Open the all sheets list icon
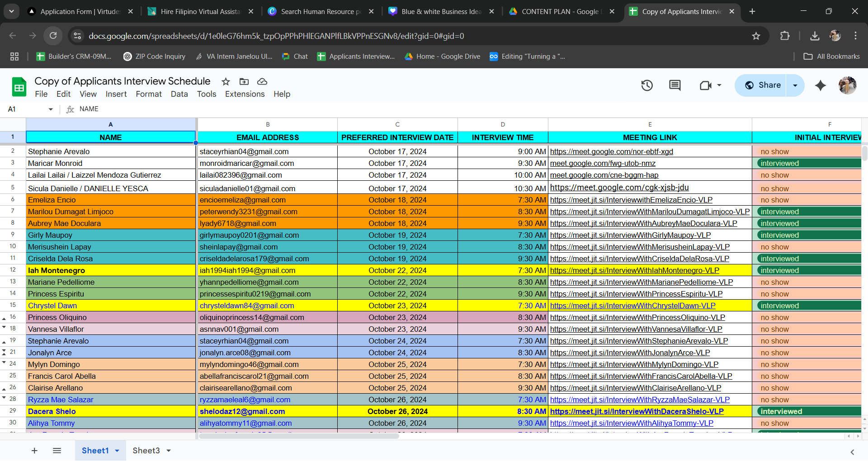The width and height of the screenshot is (868, 461). click(57, 451)
